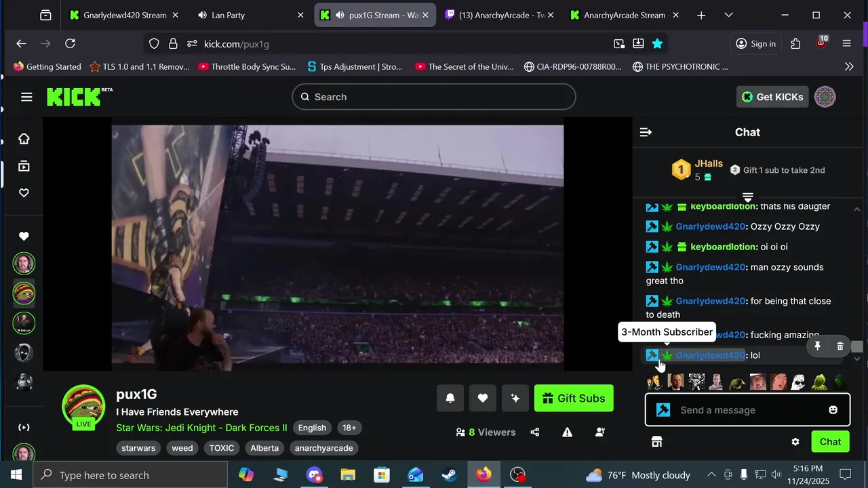Viewport: 868px width, 488px height.
Task: Click the Get KICKs button
Action: 772,97
